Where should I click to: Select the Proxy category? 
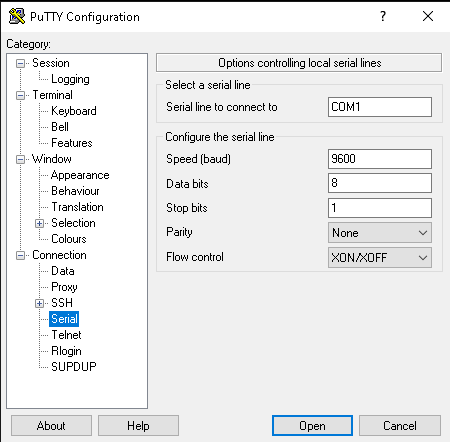(64, 287)
